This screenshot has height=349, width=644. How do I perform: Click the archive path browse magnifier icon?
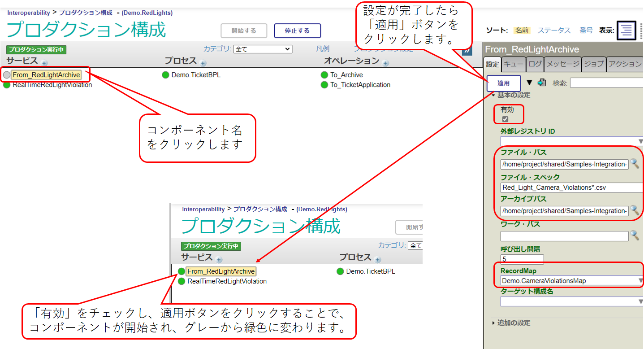[x=635, y=210]
